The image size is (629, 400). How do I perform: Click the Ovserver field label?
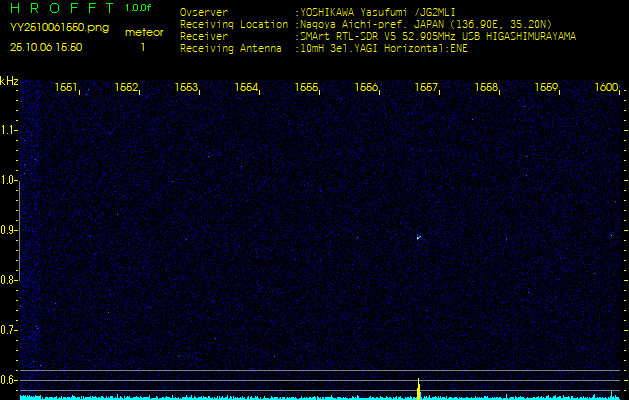click(204, 12)
